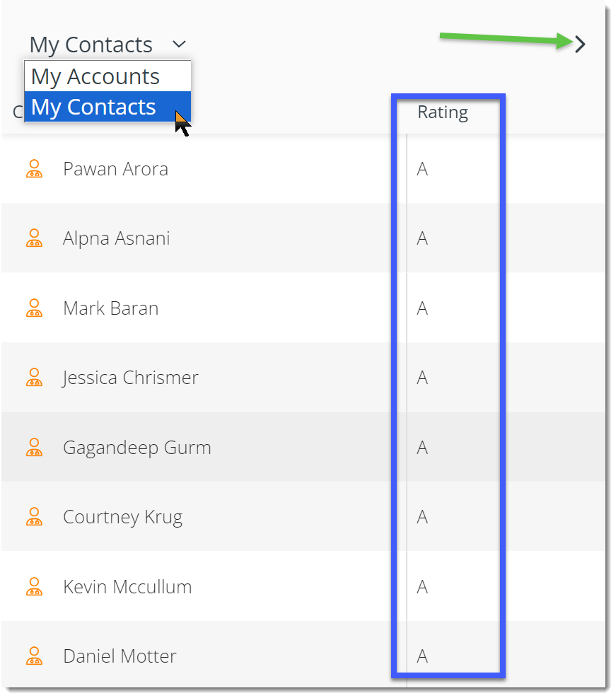Click contact icon beside Courtney Krug

[x=34, y=517]
